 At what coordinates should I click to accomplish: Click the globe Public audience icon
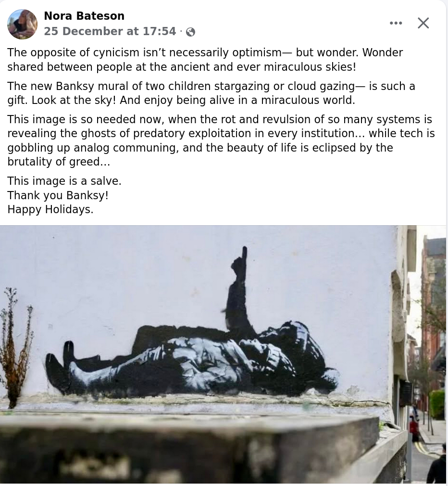coord(190,32)
